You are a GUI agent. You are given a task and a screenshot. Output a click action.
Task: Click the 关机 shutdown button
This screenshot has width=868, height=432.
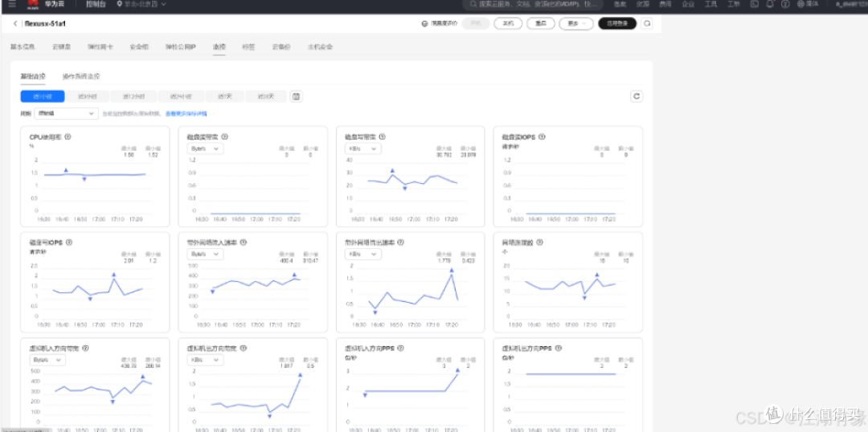pos(507,24)
